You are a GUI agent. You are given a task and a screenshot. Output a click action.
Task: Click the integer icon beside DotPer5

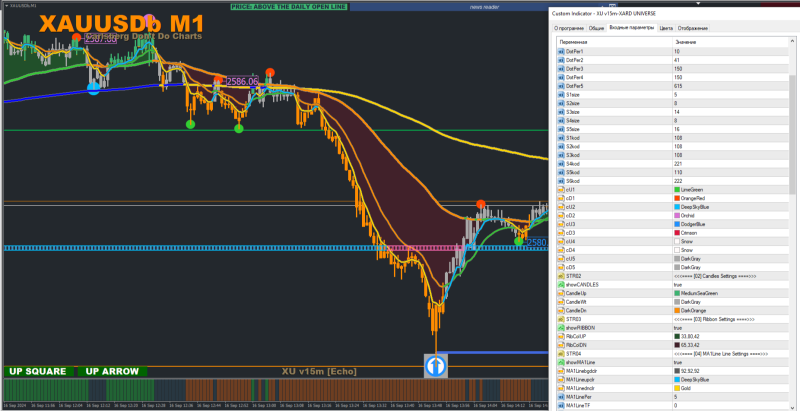tap(562, 86)
